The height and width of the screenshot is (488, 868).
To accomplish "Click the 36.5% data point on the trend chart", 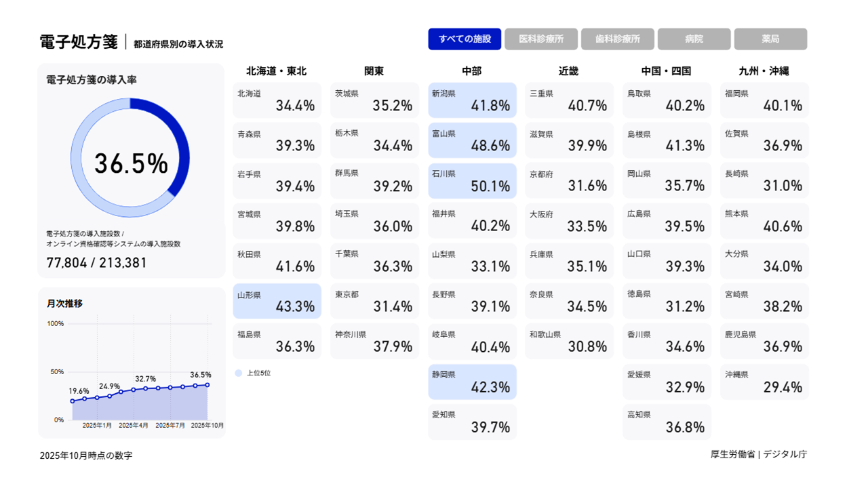I will click(207, 385).
